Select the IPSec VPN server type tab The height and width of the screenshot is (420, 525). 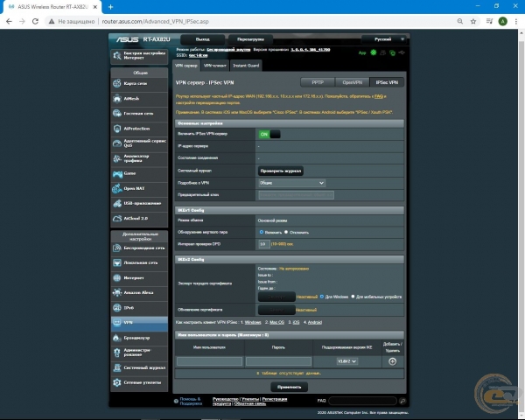[387, 82]
